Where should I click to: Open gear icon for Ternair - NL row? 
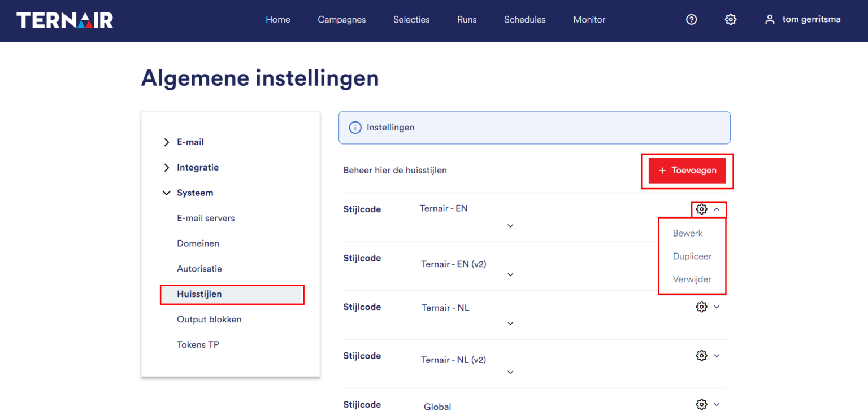click(702, 307)
